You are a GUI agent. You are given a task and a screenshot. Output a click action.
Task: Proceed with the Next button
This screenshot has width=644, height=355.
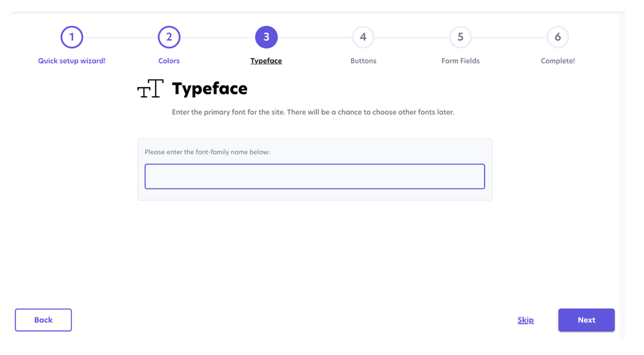click(586, 320)
